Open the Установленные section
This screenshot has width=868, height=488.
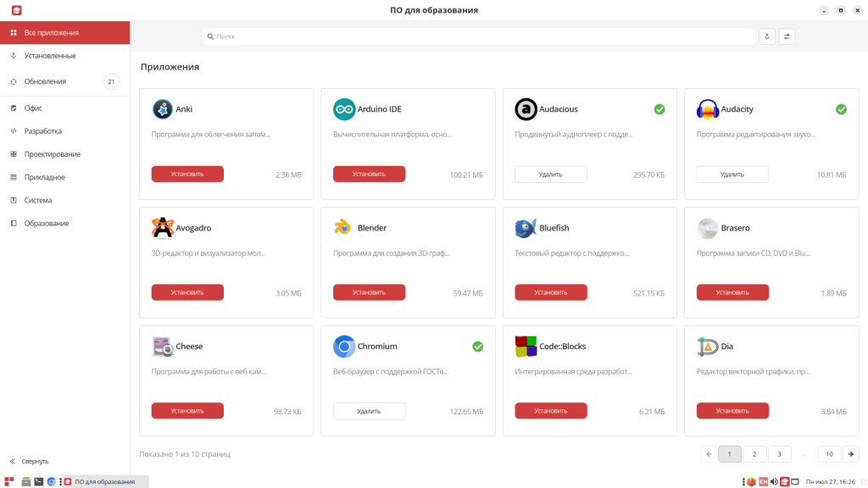pos(64,56)
